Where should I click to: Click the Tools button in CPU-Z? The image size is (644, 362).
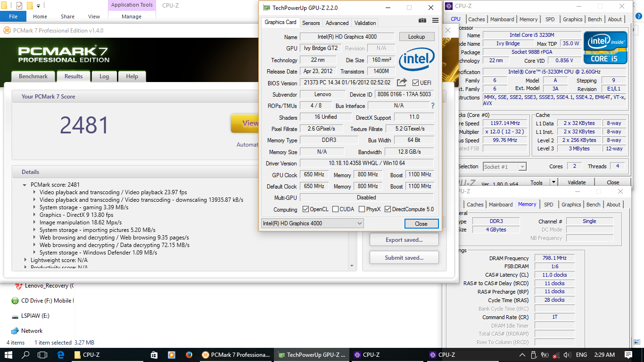(537, 182)
